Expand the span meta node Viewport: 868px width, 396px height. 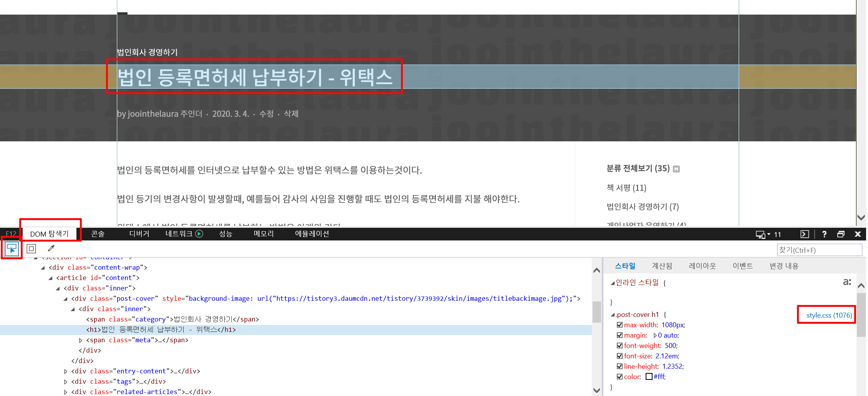coord(80,340)
